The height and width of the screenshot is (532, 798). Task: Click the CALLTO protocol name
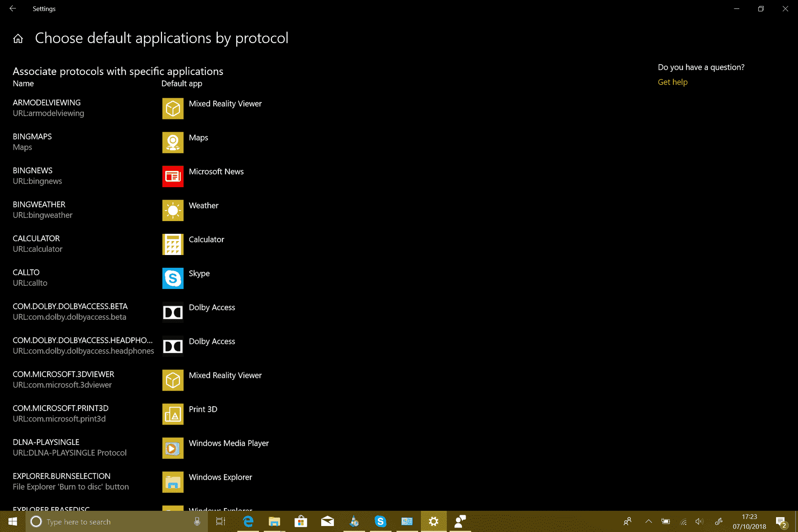26,272
